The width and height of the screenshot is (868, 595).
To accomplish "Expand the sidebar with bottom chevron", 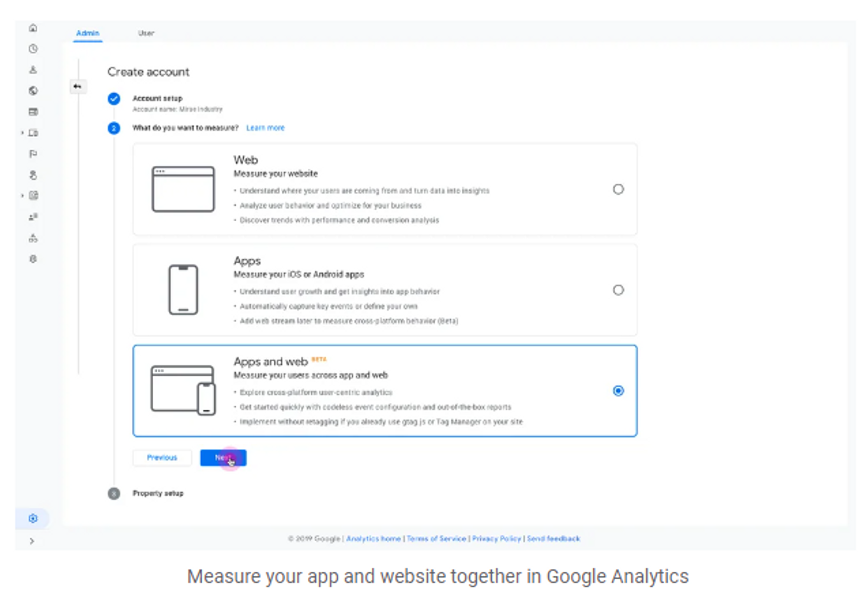I will click(x=32, y=541).
